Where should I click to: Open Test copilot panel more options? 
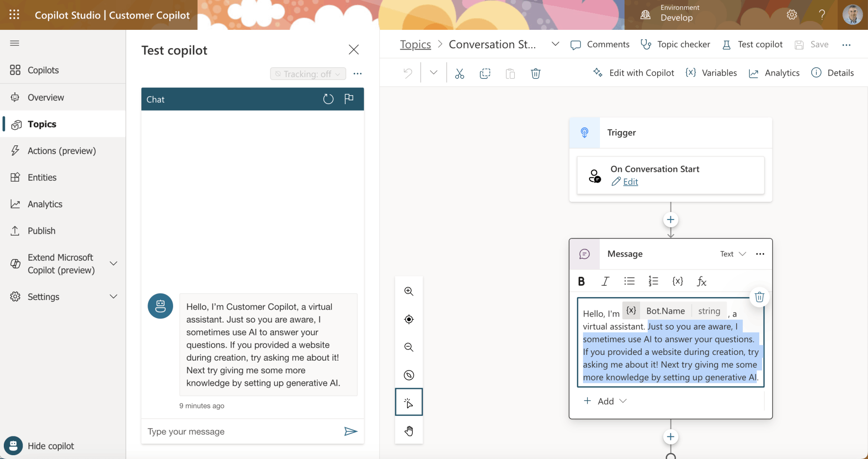click(x=357, y=74)
